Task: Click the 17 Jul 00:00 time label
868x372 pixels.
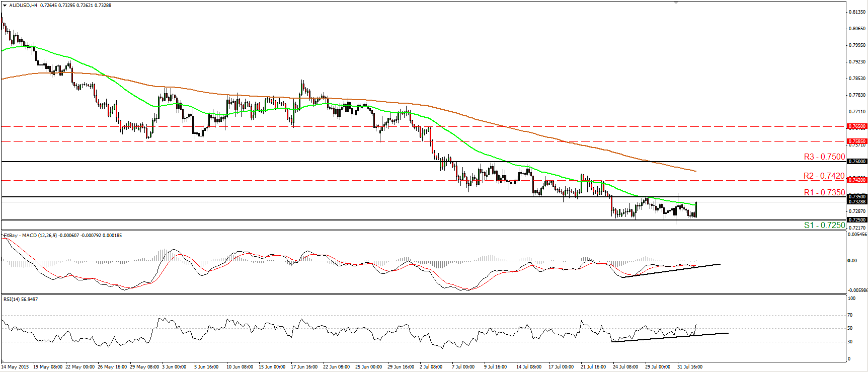Action: (x=561, y=367)
